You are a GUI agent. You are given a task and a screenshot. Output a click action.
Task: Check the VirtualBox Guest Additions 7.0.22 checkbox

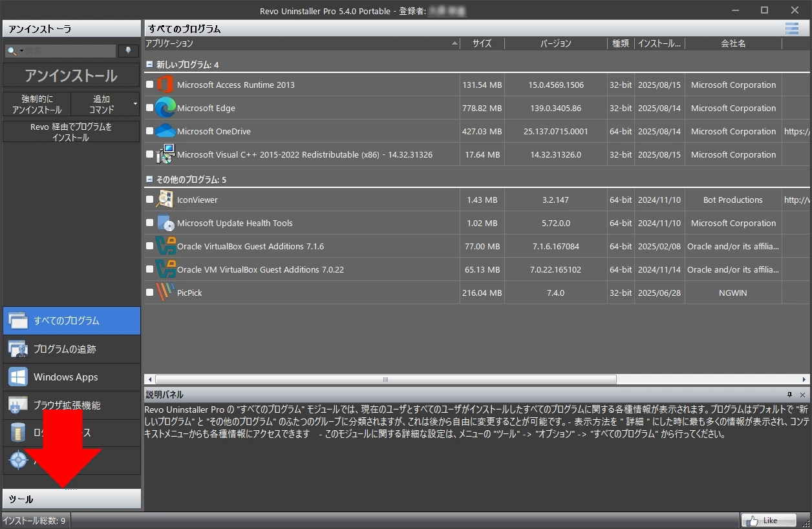pos(150,269)
